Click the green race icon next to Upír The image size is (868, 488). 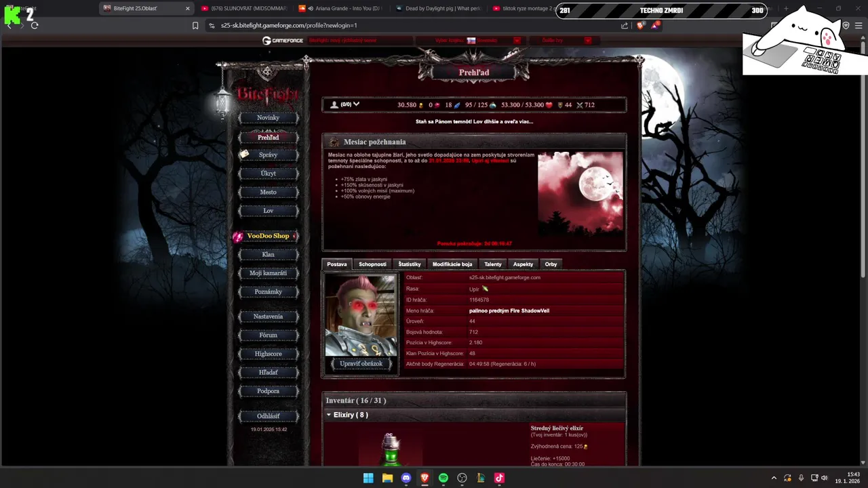click(485, 289)
